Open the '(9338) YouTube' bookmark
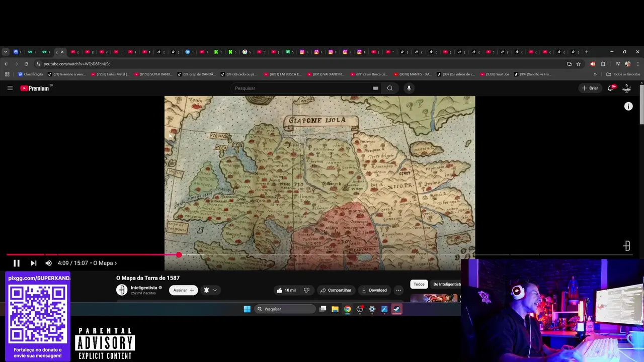644x362 pixels. (x=495, y=74)
